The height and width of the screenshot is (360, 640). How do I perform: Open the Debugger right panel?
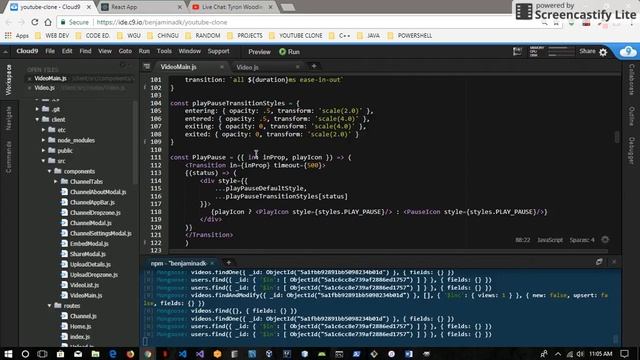tap(631, 151)
